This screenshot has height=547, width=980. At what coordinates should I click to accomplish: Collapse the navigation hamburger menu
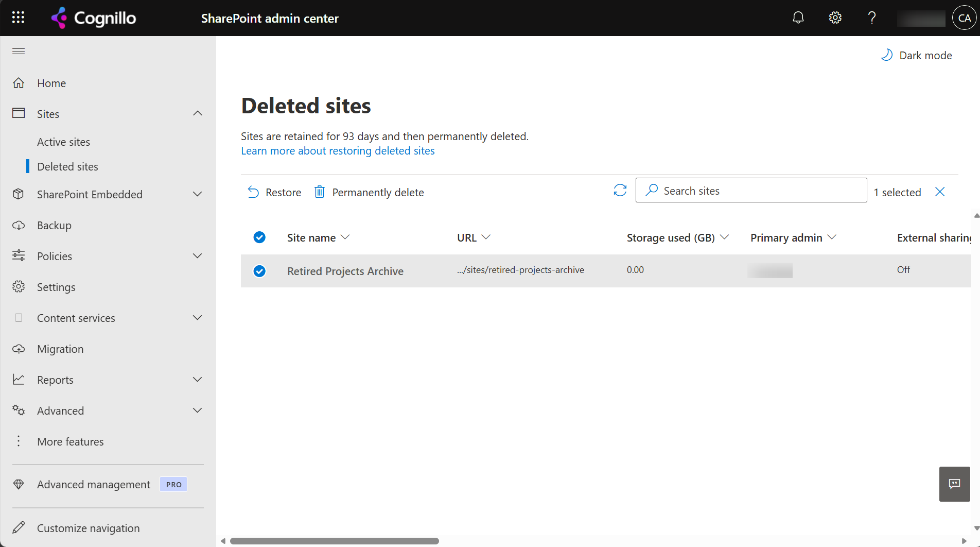(x=19, y=51)
